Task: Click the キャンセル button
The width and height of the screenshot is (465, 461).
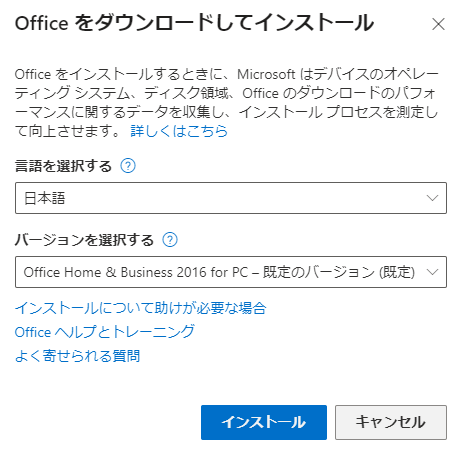Action: [x=391, y=422]
